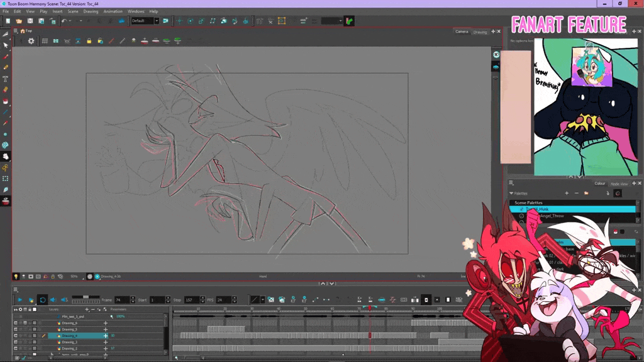Click the FPS input field
The height and width of the screenshot is (362, 644).
tap(223, 300)
